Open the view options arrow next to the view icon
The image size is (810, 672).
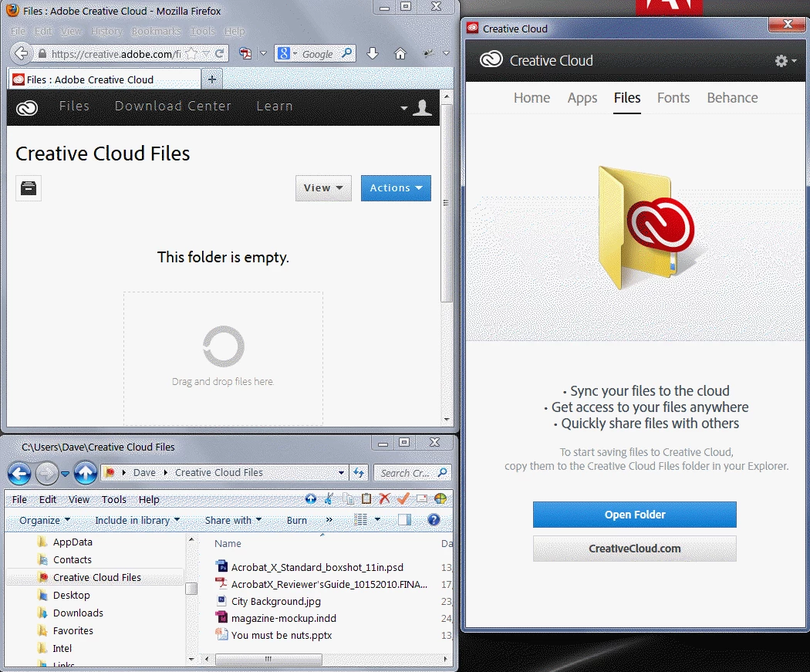point(377,520)
